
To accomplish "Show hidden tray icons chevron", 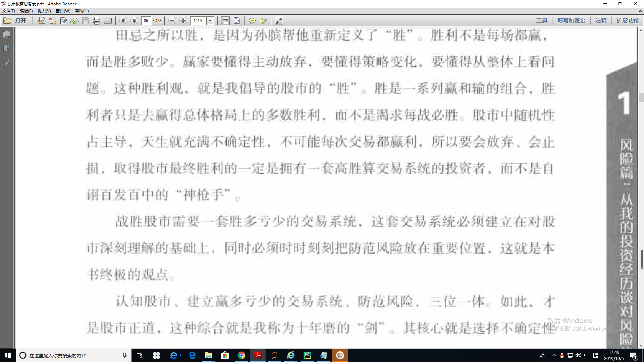I will pos(554,355).
